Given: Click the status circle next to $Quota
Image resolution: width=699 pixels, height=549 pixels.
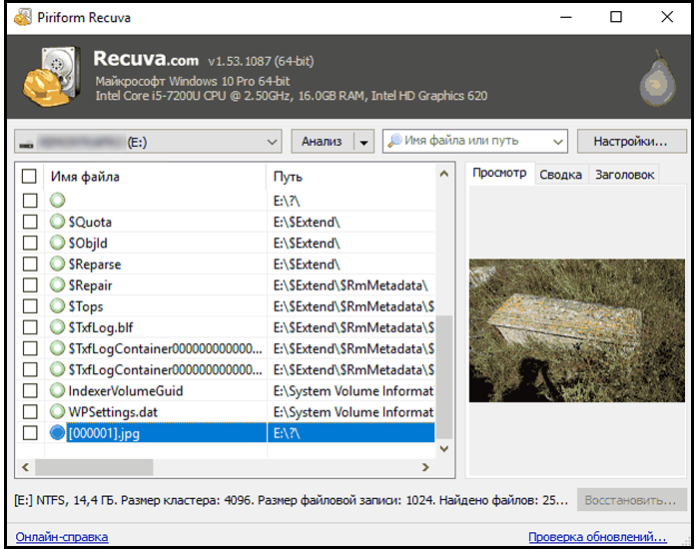Looking at the screenshot, I should click(x=58, y=221).
